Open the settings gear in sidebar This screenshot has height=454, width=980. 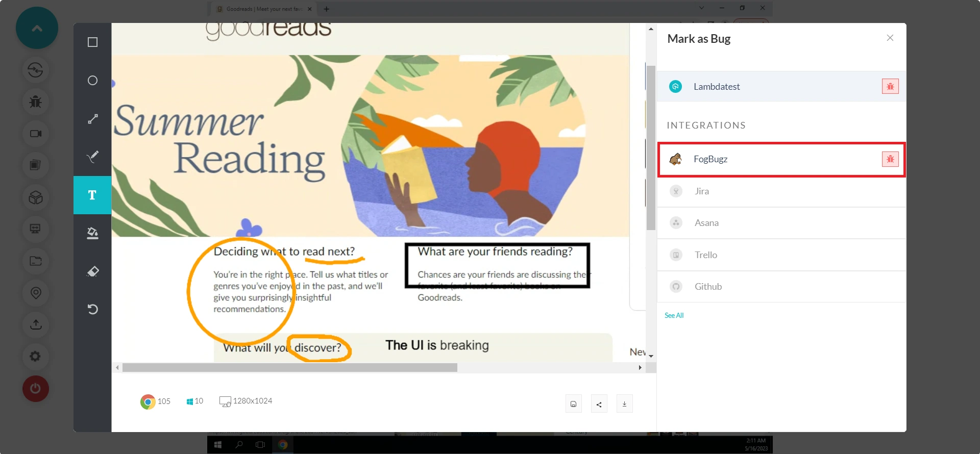35,356
